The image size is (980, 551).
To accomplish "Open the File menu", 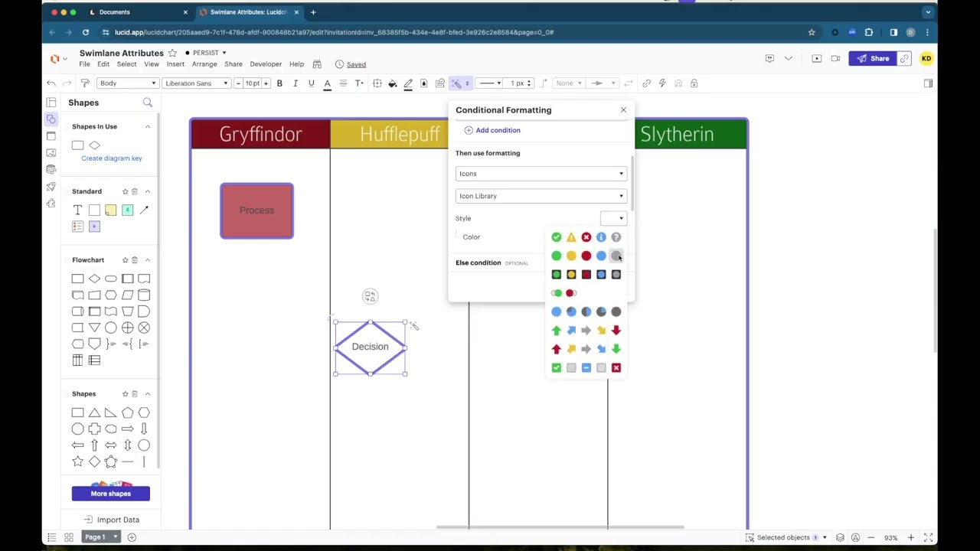I will click(x=84, y=64).
